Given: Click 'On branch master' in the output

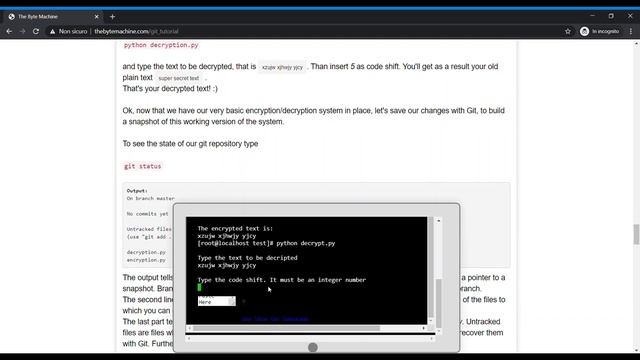Looking at the screenshot, I should 151,198.
